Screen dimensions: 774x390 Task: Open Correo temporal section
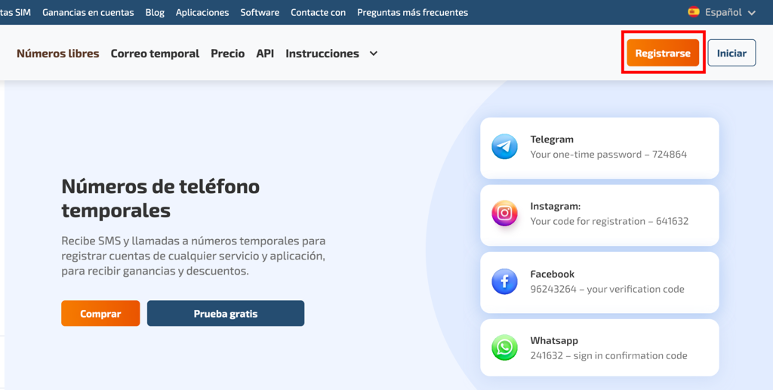tap(155, 53)
